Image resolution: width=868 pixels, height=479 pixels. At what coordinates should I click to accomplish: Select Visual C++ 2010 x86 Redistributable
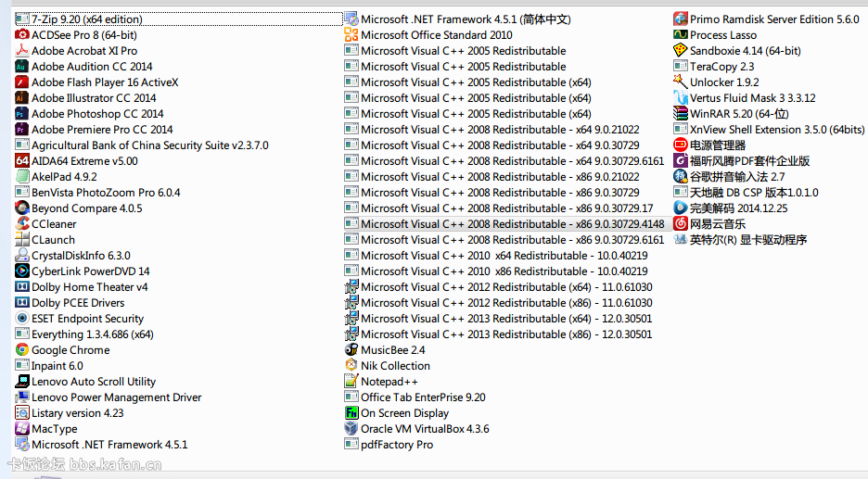[x=496, y=271]
